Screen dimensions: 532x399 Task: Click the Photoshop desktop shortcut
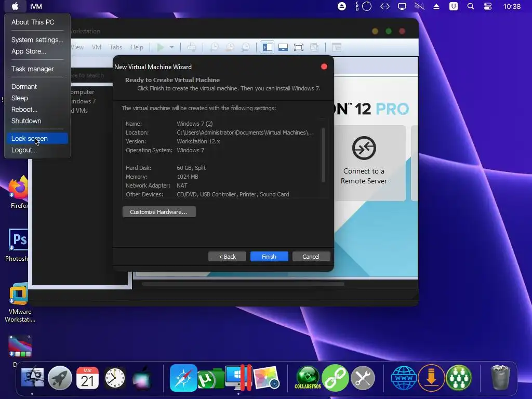[17, 245]
